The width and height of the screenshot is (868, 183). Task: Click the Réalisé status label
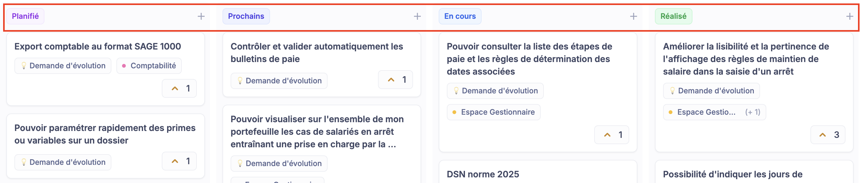[x=673, y=16]
